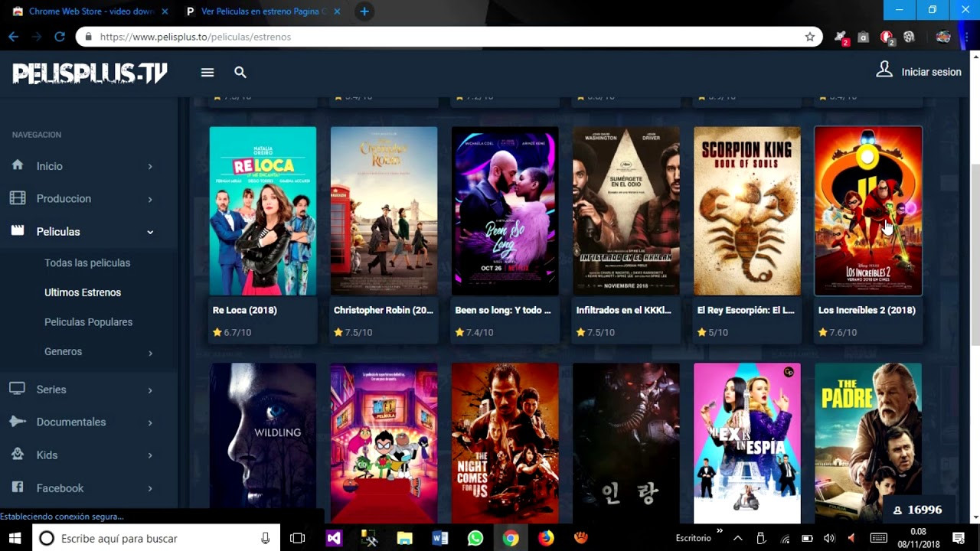Click The Padre movie poster

tap(868, 443)
